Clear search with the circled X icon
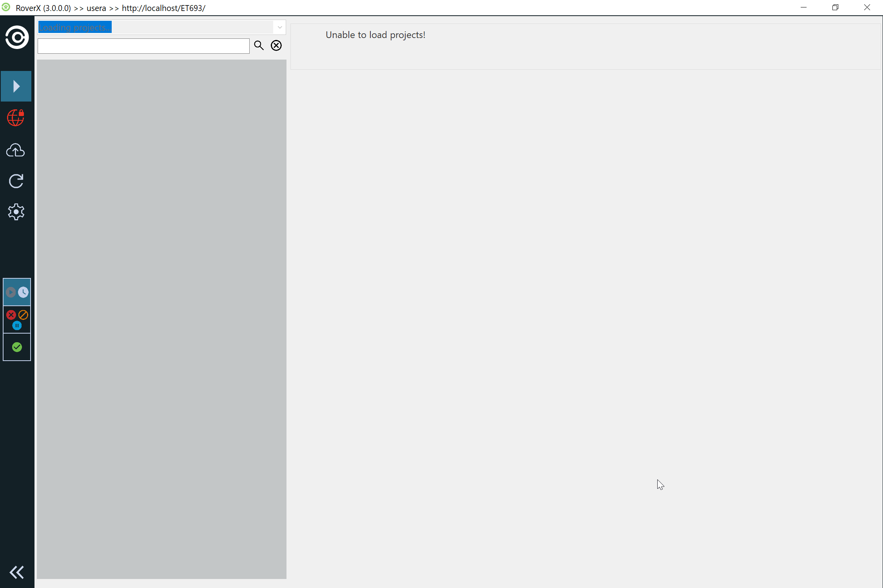Image resolution: width=883 pixels, height=588 pixels. click(276, 45)
